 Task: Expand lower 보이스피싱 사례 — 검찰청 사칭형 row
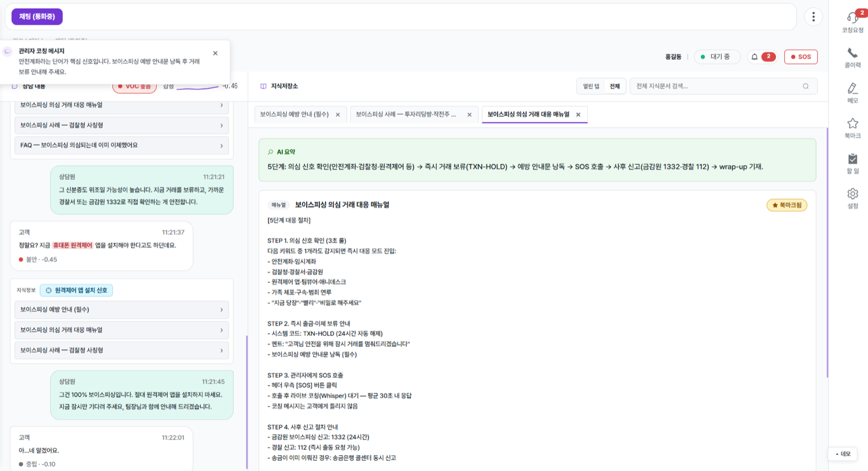[x=122, y=350]
